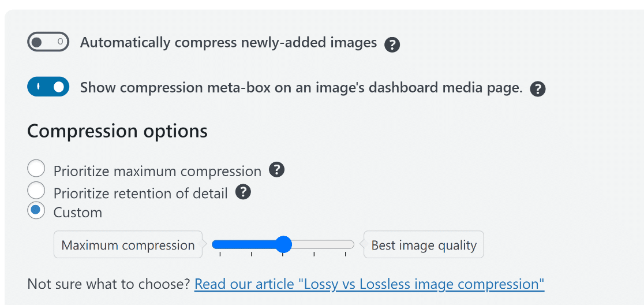
Task: Click the "Prioritize retention of detail" label text
Action: [x=140, y=193]
